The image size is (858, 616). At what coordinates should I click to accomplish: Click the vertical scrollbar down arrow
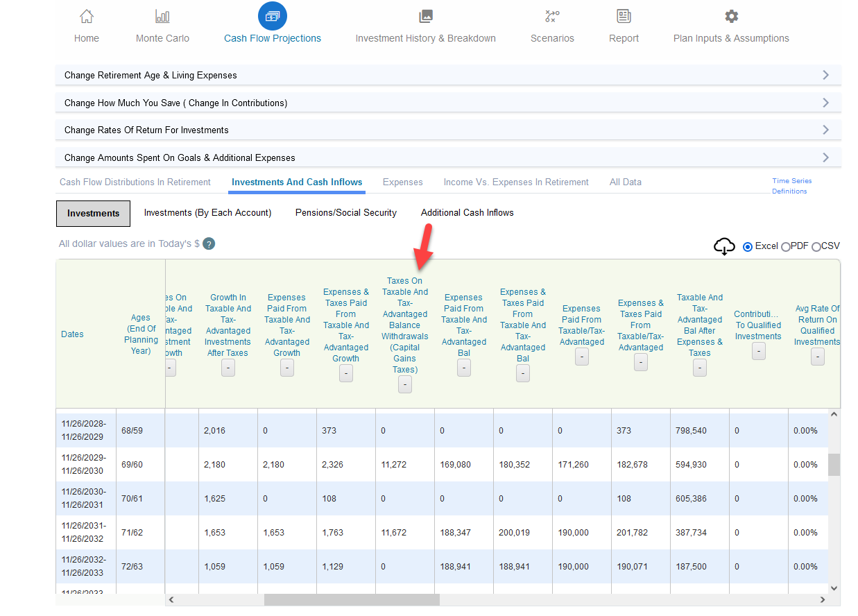click(x=834, y=588)
